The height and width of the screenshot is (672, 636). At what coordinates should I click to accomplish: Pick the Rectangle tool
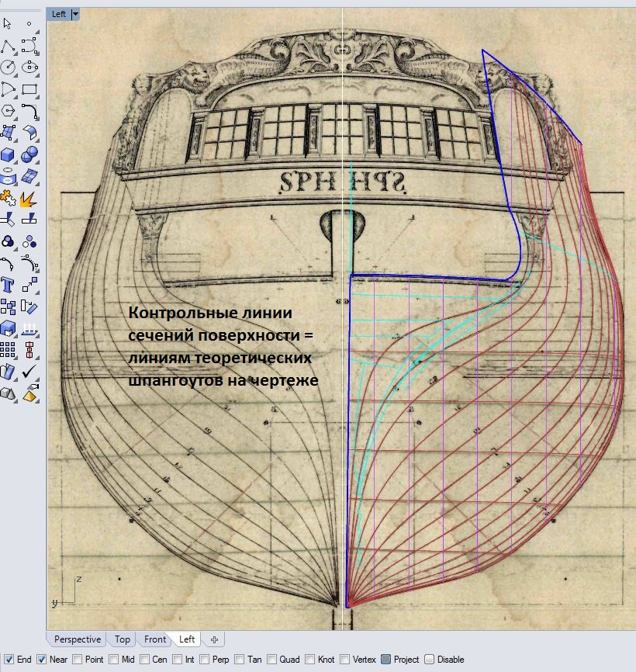29,89
